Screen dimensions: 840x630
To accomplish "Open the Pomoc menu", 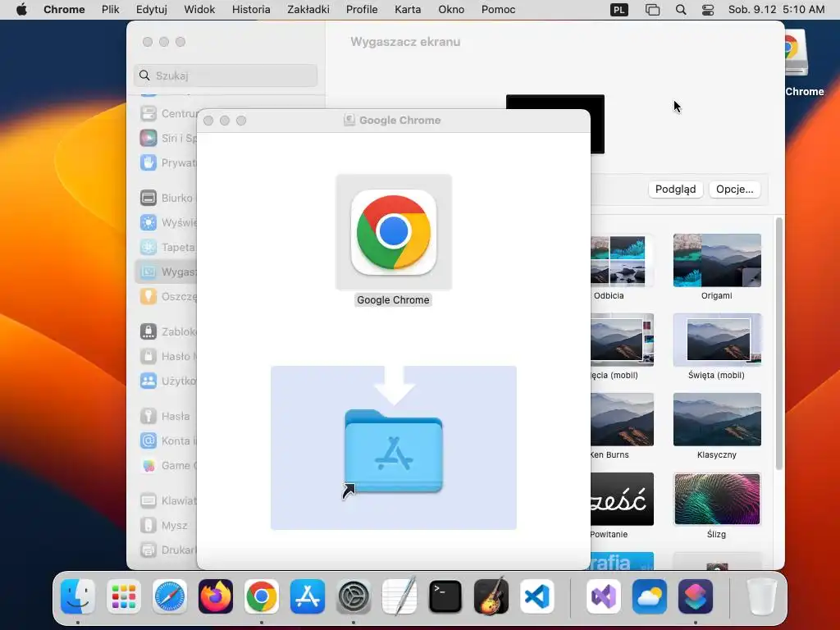I will (x=498, y=10).
